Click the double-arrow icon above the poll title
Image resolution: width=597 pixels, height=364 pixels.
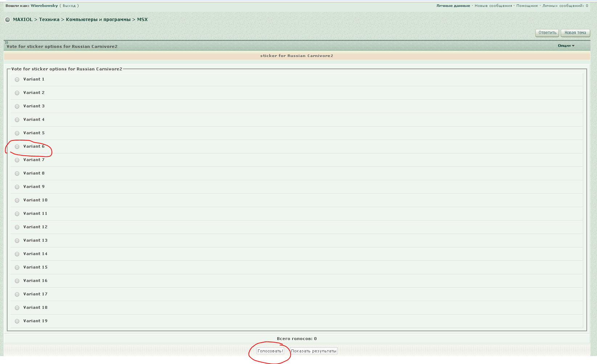tap(6, 42)
